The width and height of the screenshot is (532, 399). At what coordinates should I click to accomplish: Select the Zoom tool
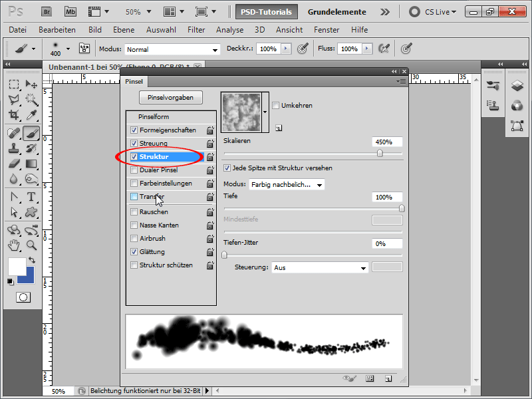pyautogui.click(x=31, y=245)
